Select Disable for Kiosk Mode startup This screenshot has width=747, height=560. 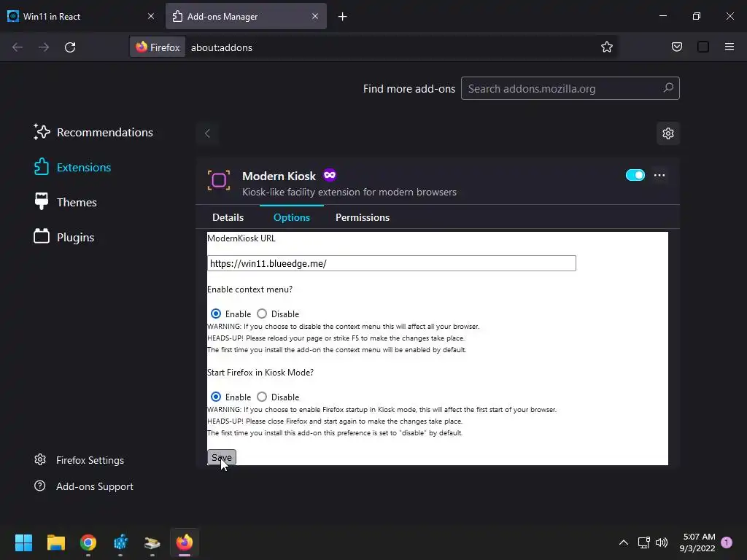262,397
